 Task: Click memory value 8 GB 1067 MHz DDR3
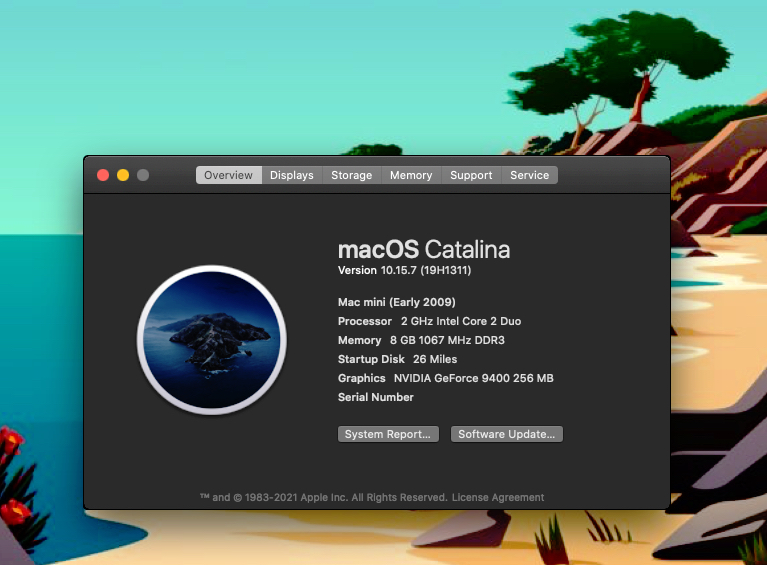(447, 340)
